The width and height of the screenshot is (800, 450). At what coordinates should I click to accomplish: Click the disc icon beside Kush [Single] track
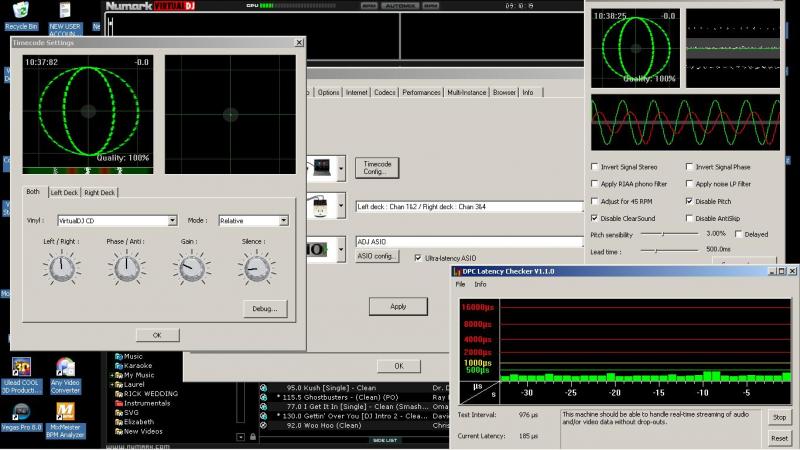pyautogui.click(x=263, y=388)
